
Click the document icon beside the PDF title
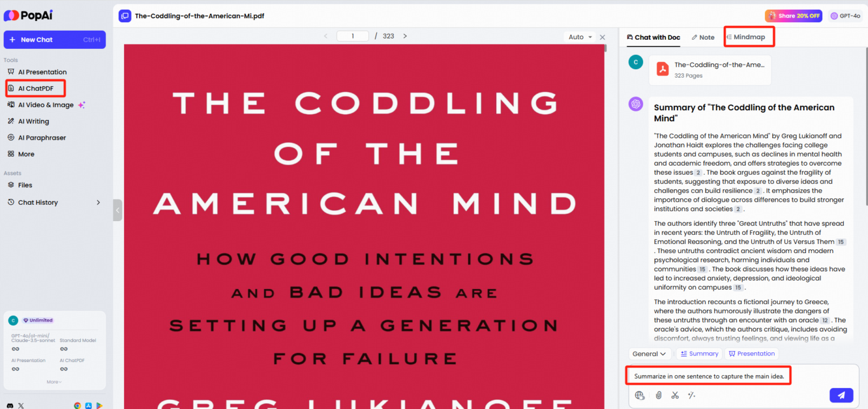[x=125, y=16]
